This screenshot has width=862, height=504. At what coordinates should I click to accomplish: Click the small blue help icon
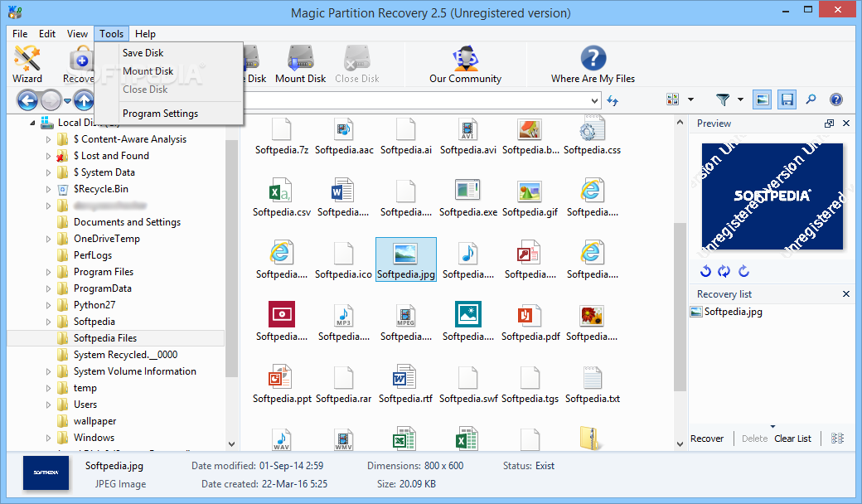(x=836, y=99)
